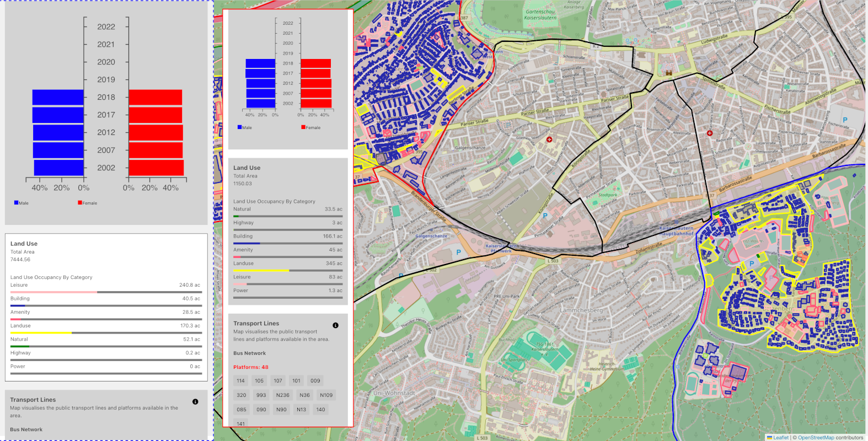Click '1150.03' total area value
868x441 pixels.
[243, 184]
